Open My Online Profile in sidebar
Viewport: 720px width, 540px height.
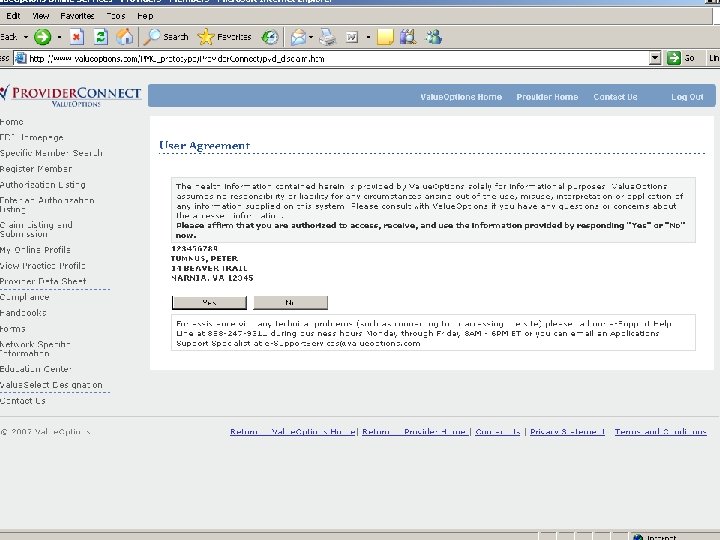tap(35, 250)
